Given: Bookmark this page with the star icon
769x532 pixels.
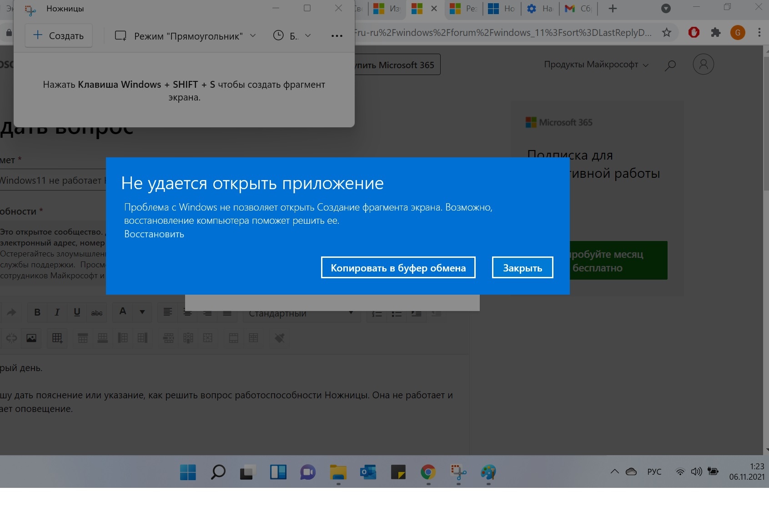Looking at the screenshot, I should (x=667, y=32).
